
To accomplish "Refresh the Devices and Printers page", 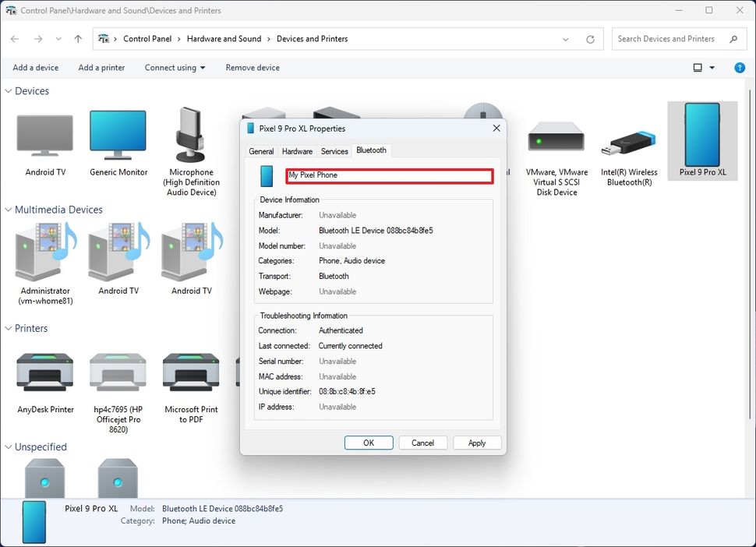I will tap(591, 38).
